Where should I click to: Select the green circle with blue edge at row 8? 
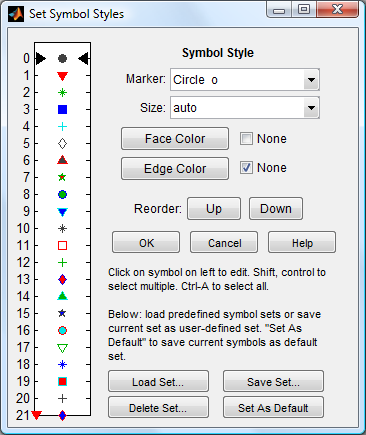click(62, 194)
